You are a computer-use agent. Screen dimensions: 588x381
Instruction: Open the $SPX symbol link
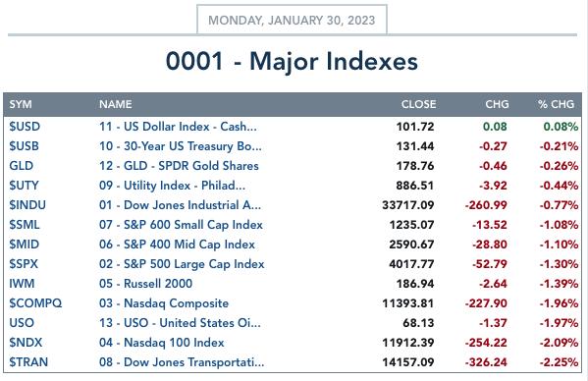click(x=24, y=264)
